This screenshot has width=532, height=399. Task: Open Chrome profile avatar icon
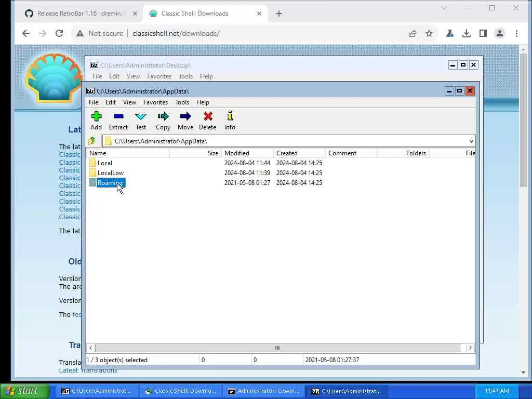(x=500, y=33)
